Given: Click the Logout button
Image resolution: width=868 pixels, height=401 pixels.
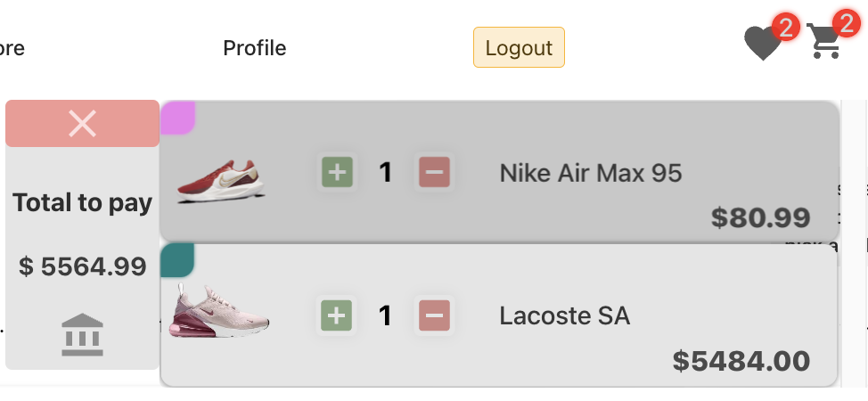Looking at the screenshot, I should tap(519, 47).
